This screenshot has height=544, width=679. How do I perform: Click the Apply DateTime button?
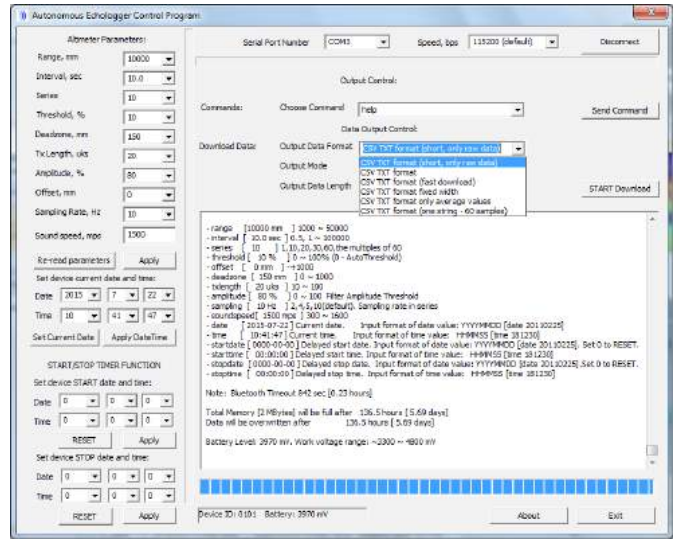pos(140,339)
